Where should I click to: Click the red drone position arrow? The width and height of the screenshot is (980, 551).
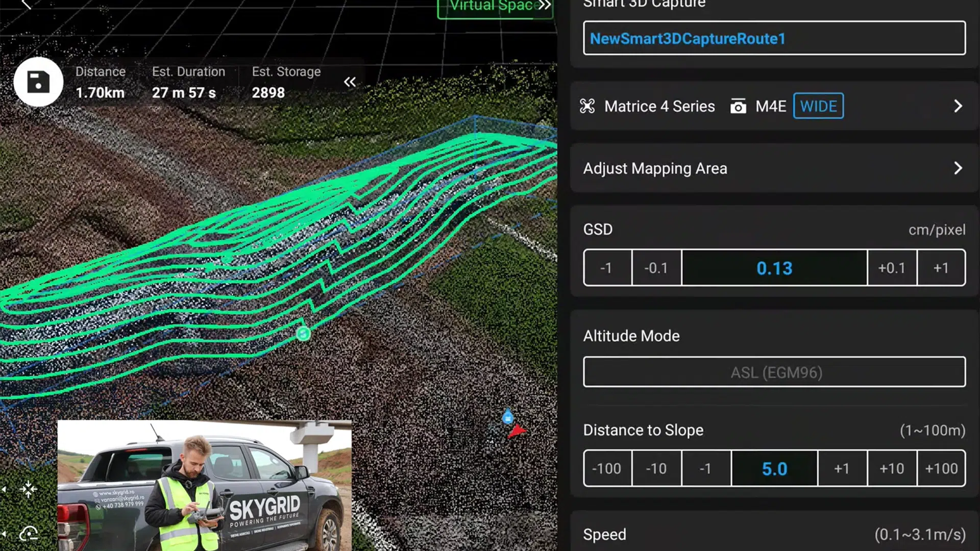(517, 432)
